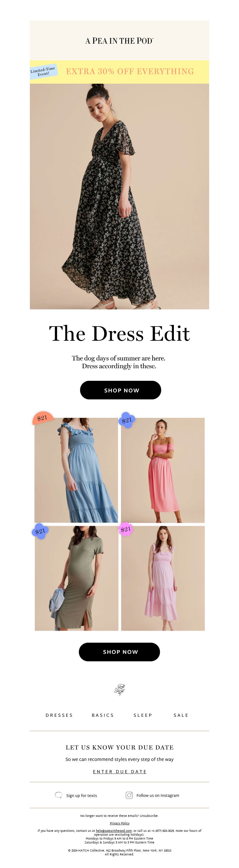The height and width of the screenshot is (868, 239).
Task: Click the Unsubscribe link
Action: click(x=149, y=816)
